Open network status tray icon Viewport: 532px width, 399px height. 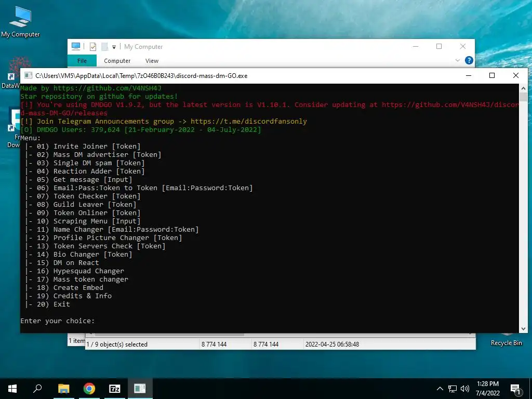click(x=453, y=389)
